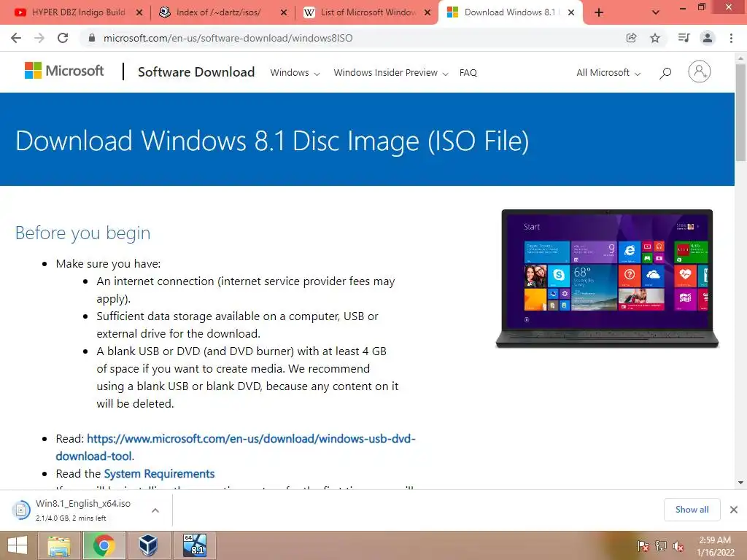Screen dimensions: 747x560
Task: Open the FAQ menu item
Action: tap(468, 73)
